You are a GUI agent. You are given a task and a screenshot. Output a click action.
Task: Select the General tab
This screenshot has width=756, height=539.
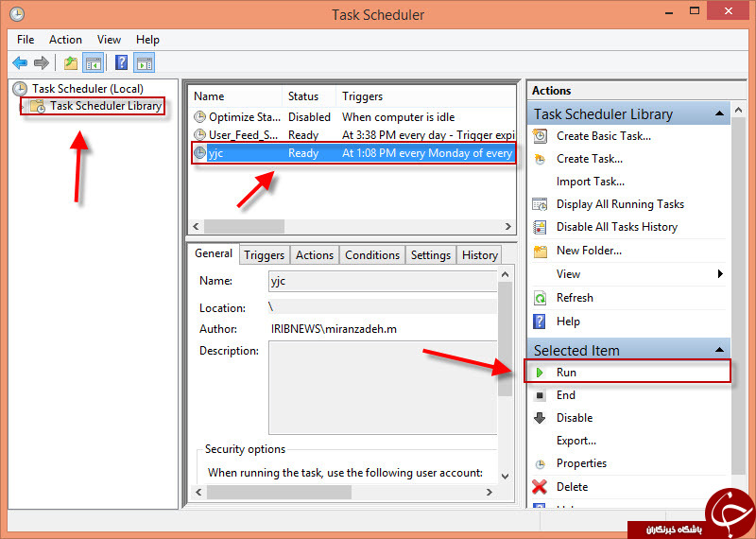tap(214, 253)
